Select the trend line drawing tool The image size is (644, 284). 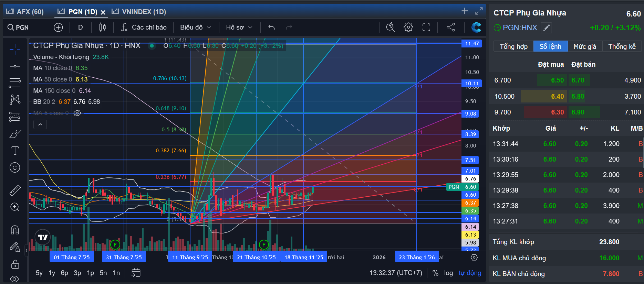click(x=15, y=66)
